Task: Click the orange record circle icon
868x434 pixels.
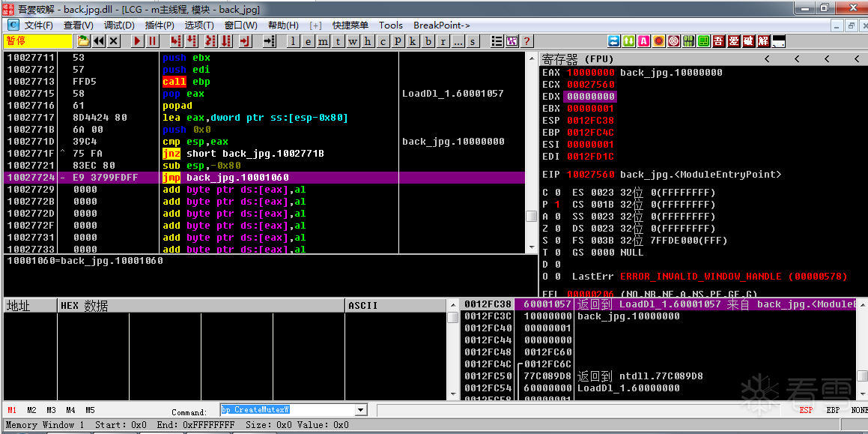Action: coord(659,41)
